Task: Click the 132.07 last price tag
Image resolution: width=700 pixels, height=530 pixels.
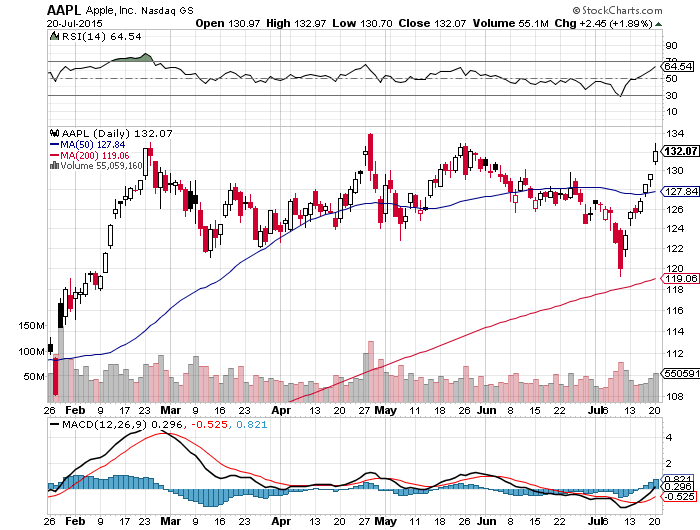Action: coord(680,151)
